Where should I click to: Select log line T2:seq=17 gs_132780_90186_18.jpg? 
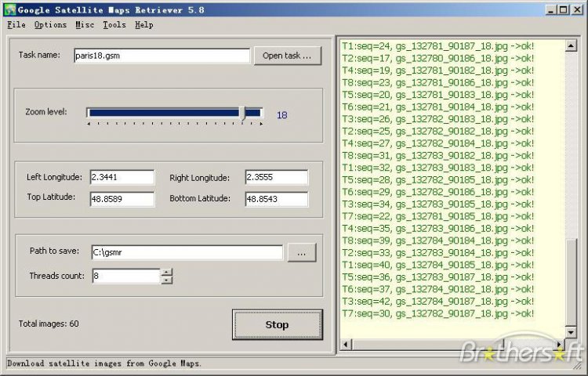[x=437, y=59]
